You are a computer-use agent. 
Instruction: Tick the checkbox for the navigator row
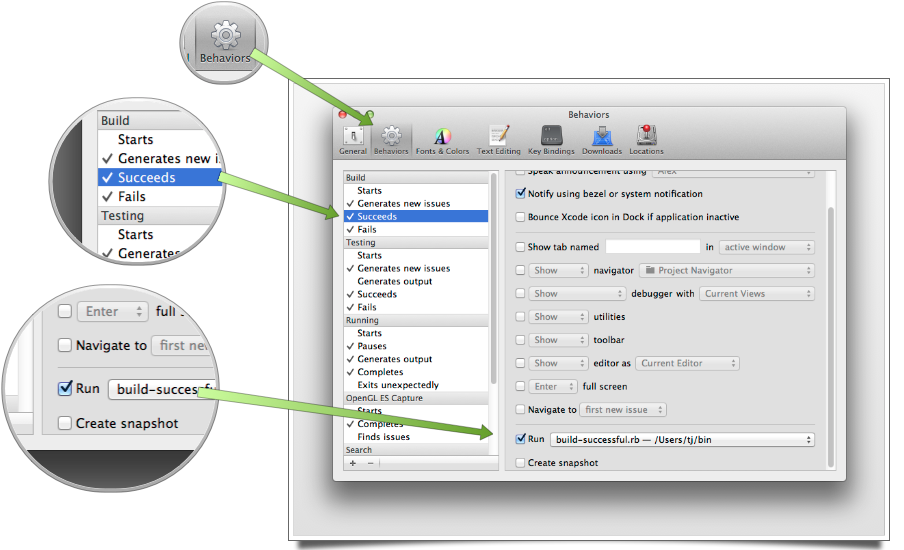521,270
